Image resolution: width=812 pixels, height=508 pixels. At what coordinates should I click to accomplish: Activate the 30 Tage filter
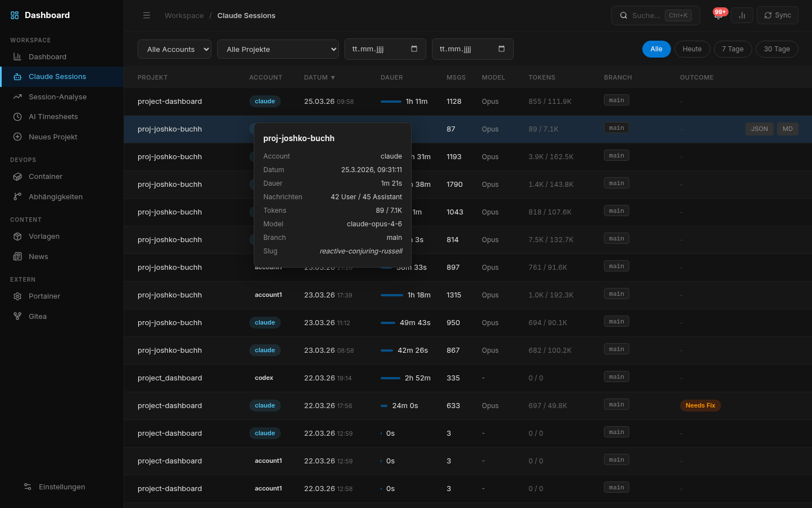pos(776,49)
